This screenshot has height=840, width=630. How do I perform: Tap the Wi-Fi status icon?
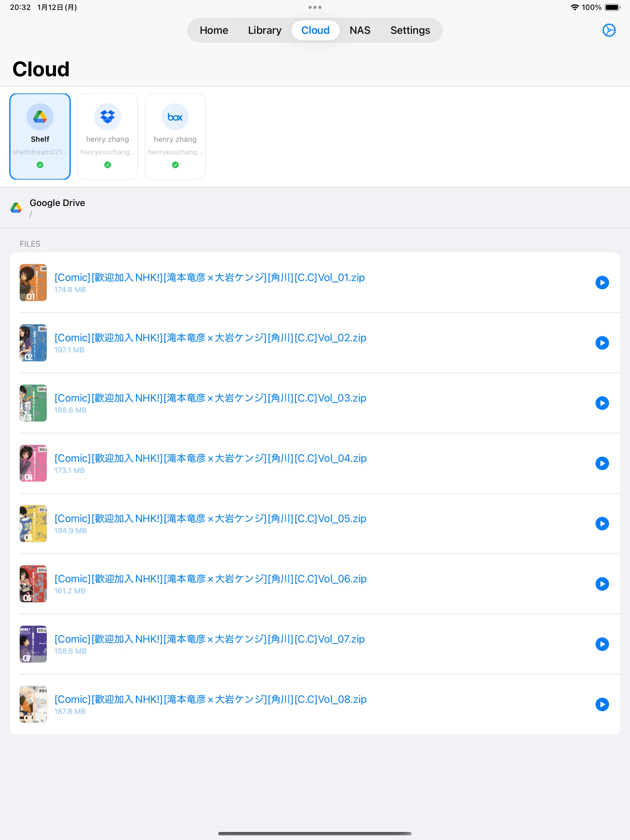575,7
